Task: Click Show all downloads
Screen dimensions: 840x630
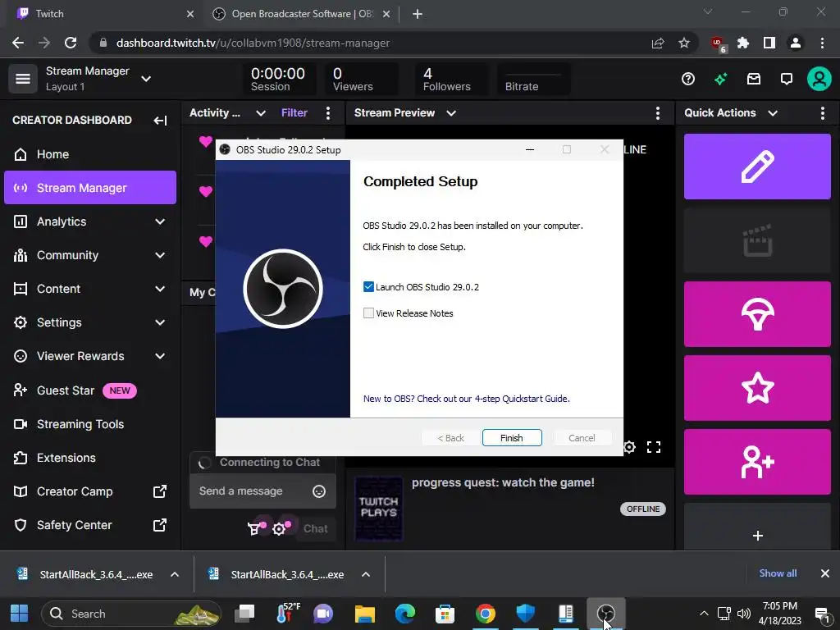Action: (778, 573)
